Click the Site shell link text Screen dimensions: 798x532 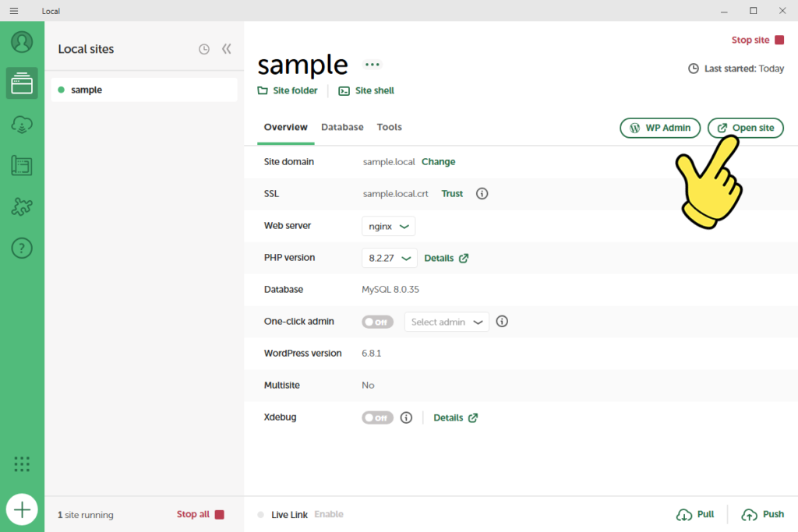pyautogui.click(x=375, y=90)
